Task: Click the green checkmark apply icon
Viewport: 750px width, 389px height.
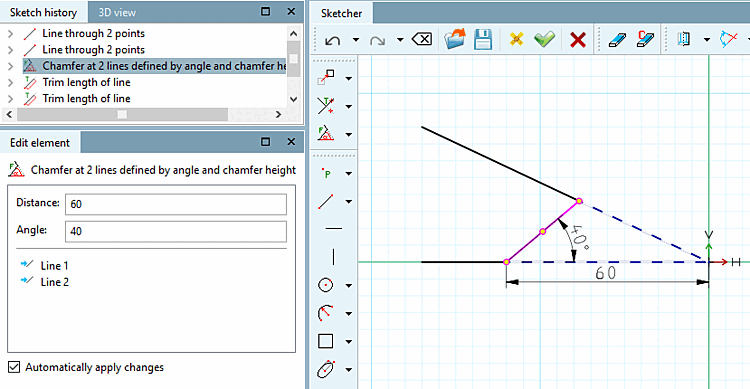Action: tap(545, 39)
